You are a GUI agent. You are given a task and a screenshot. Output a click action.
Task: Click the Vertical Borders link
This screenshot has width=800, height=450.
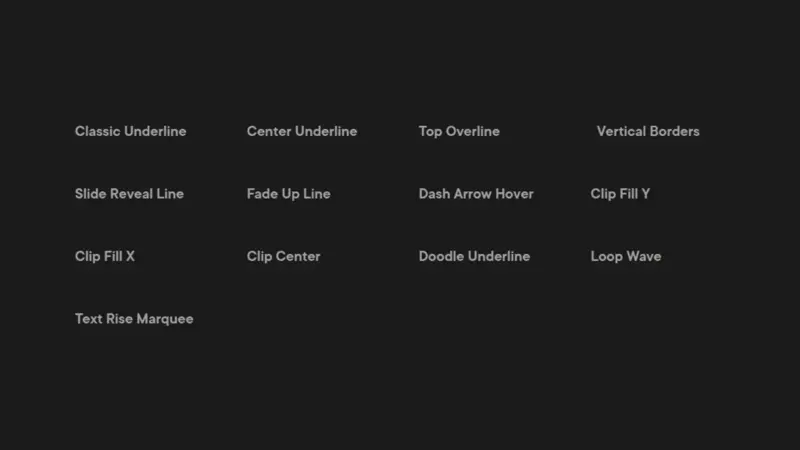tap(648, 131)
